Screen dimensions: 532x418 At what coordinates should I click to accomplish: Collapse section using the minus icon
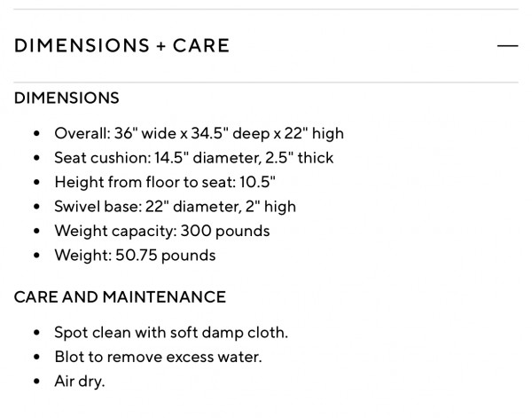(507, 45)
